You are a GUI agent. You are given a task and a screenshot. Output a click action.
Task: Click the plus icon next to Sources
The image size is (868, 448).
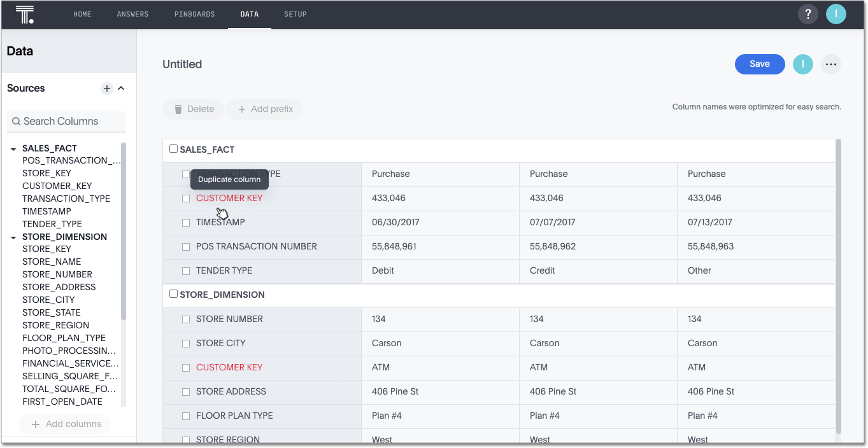pos(107,88)
